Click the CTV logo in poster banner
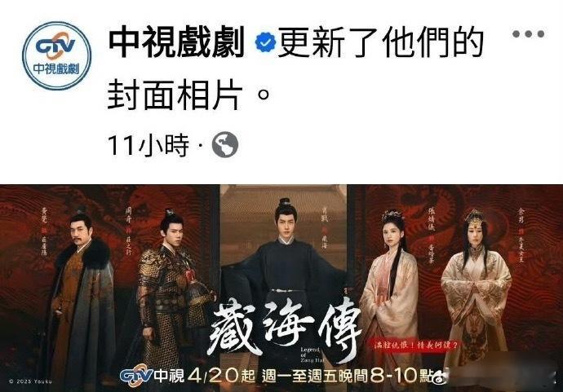The width and height of the screenshot is (563, 392). pos(137,377)
